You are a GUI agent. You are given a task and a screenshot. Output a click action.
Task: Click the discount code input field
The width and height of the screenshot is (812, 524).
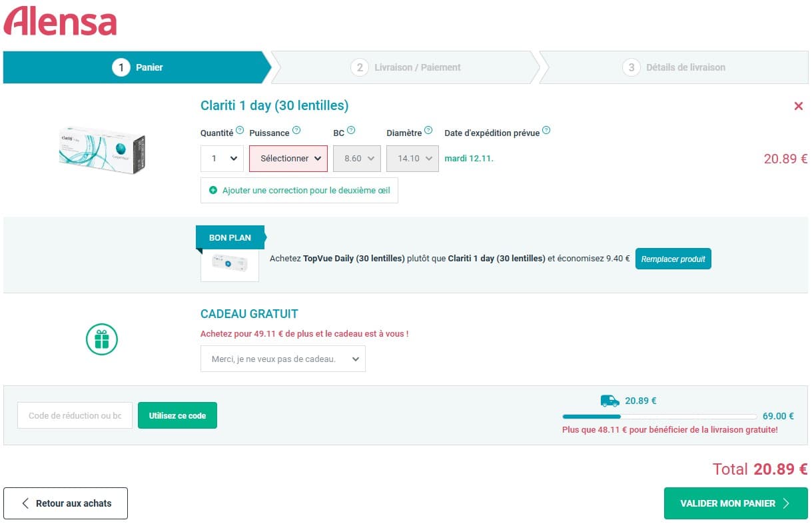(75, 415)
